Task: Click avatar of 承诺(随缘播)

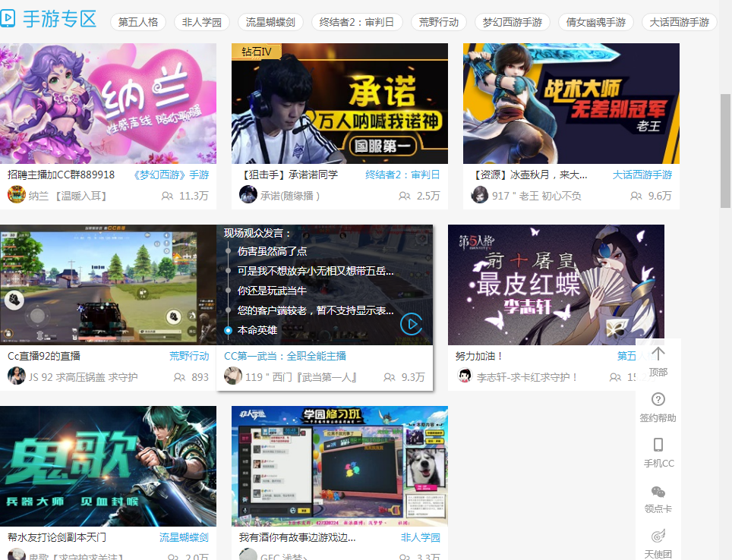Action: point(248,194)
